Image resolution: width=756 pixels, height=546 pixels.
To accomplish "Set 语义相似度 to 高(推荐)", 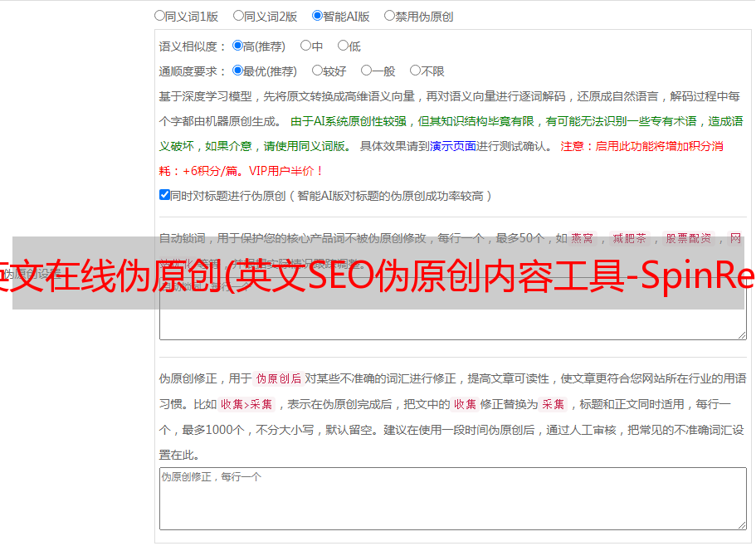I will (x=237, y=46).
